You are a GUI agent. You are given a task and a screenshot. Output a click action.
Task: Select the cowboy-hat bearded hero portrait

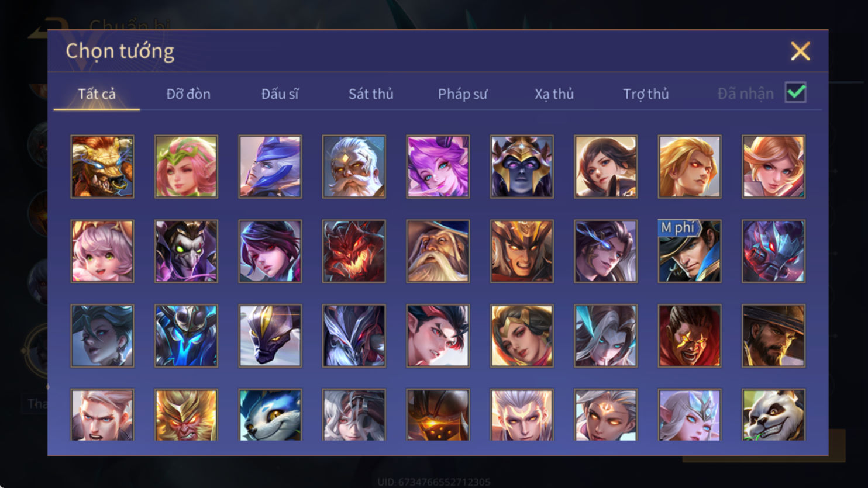773,336
